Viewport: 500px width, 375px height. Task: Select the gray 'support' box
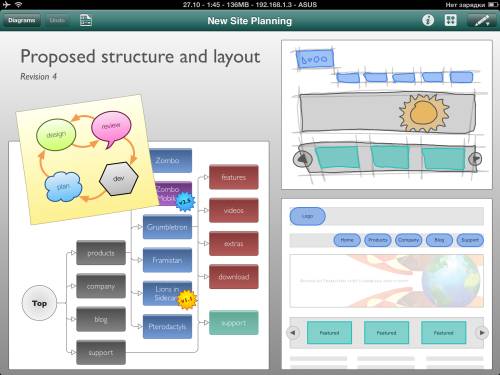pos(101,352)
